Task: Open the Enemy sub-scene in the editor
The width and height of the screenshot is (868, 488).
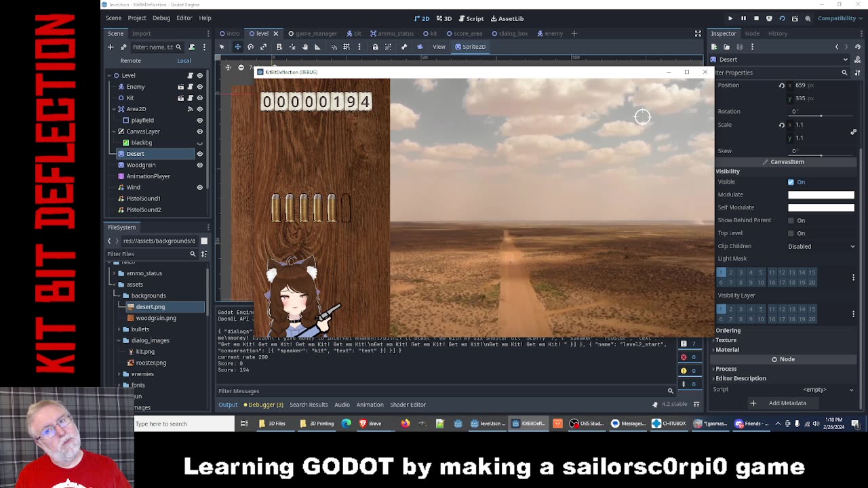Action: coord(180,87)
